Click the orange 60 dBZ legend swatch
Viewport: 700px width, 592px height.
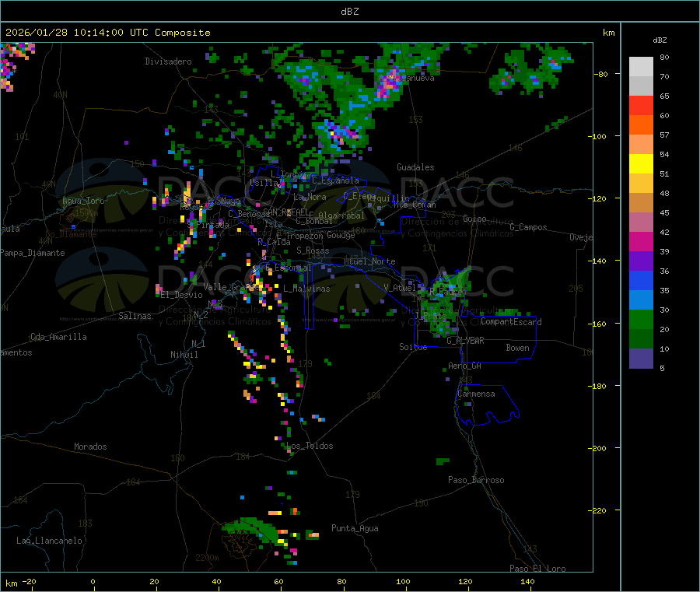tap(641, 125)
